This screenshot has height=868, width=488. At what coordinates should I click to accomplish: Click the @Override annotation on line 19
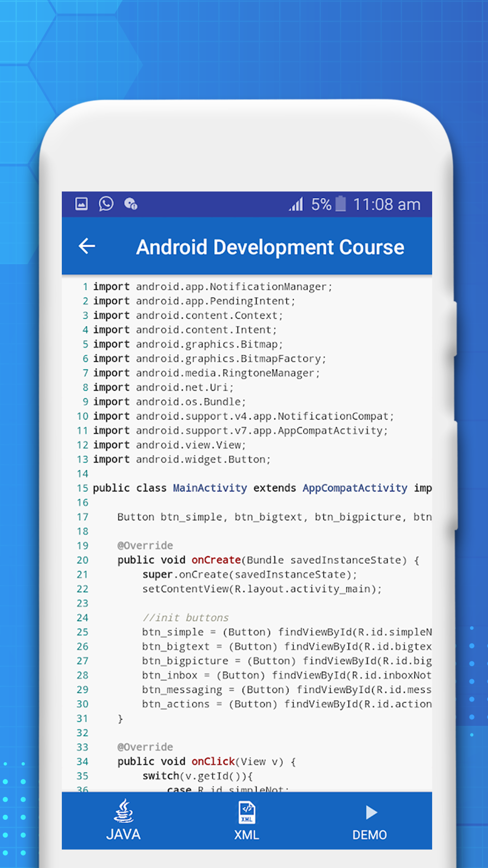point(145,546)
